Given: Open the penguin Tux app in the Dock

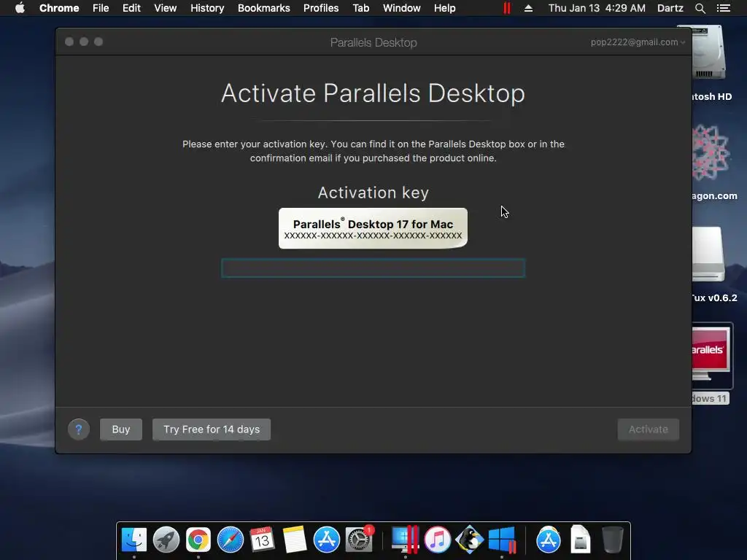Looking at the screenshot, I should pos(469,540).
